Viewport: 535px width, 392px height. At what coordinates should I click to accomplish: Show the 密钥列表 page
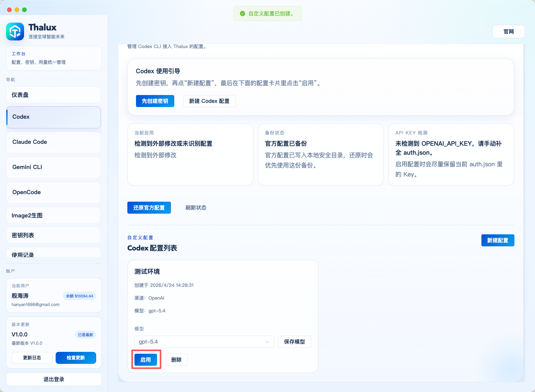click(53, 235)
